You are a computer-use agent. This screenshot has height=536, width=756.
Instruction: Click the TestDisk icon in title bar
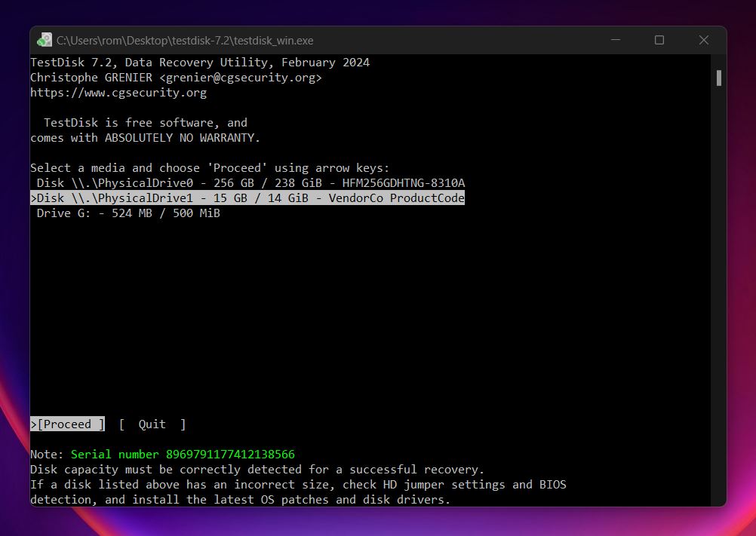point(45,40)
